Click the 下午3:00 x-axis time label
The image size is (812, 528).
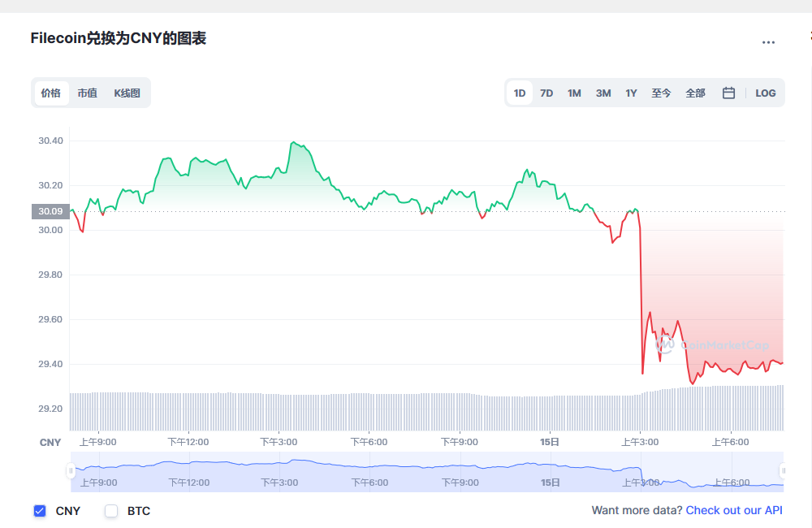tap(279, 442)
